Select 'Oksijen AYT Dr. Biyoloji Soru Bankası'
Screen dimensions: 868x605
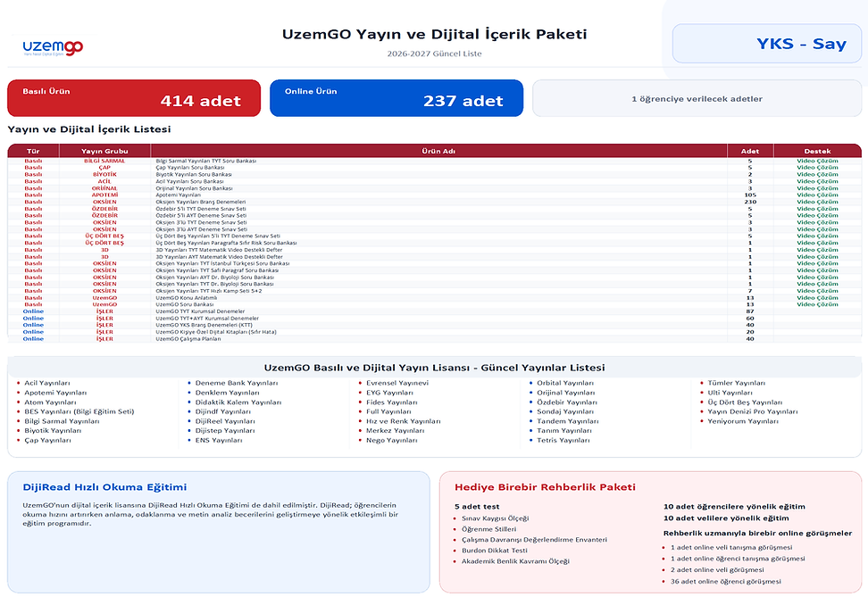[435, 277]
